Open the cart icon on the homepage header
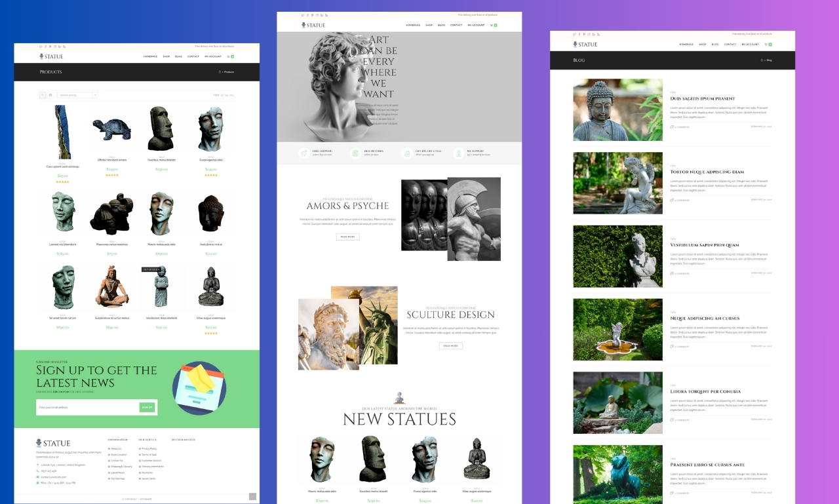This screenshot has height=504, width=839. 492,25
